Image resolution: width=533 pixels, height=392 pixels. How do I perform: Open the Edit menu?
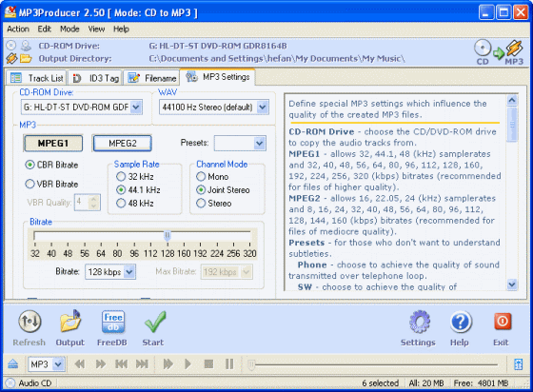[44, 29]
